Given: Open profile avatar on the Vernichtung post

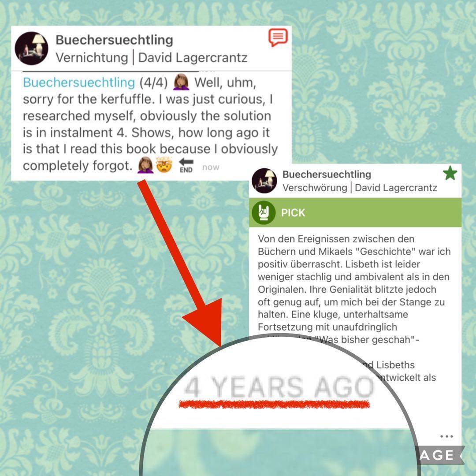Looking at the screenshot, I should (x=32, y=48).
